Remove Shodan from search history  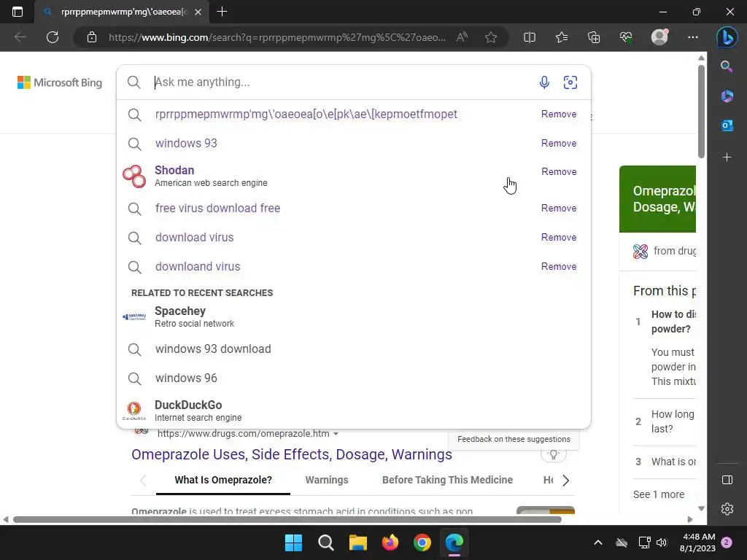(x=558, y=171)
